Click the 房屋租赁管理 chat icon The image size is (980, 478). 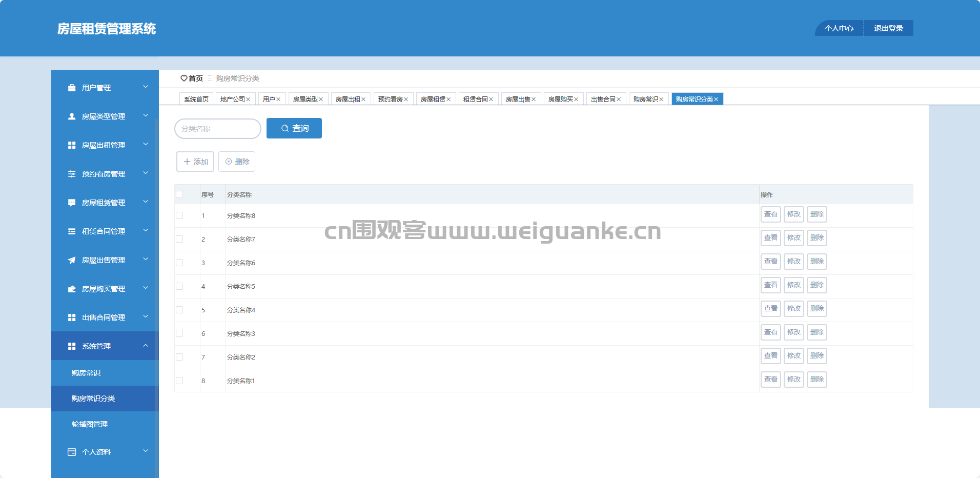(72, 203)
